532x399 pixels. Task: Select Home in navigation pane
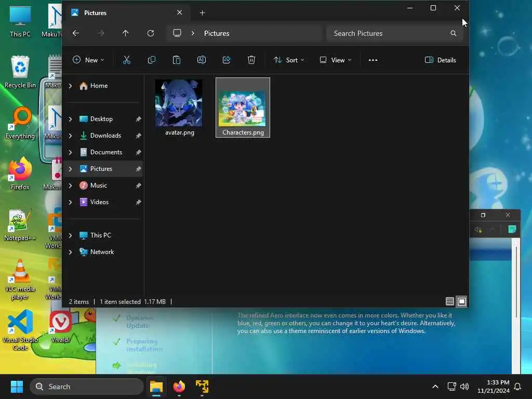(99, 86)
